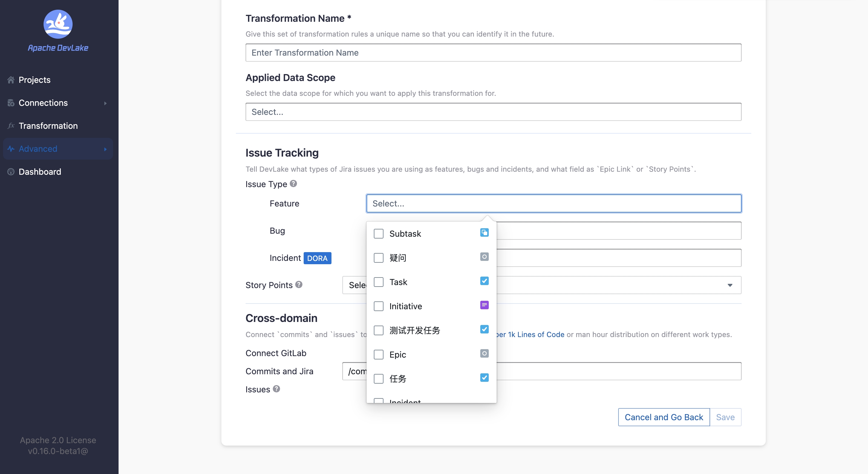Click the Commits and Jira Issues help icon

(276, 389)
